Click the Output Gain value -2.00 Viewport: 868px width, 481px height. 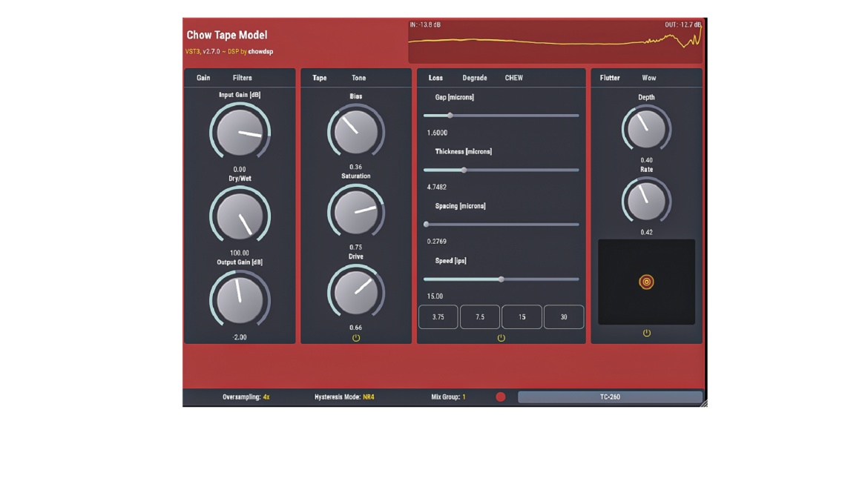coord(240,337)
